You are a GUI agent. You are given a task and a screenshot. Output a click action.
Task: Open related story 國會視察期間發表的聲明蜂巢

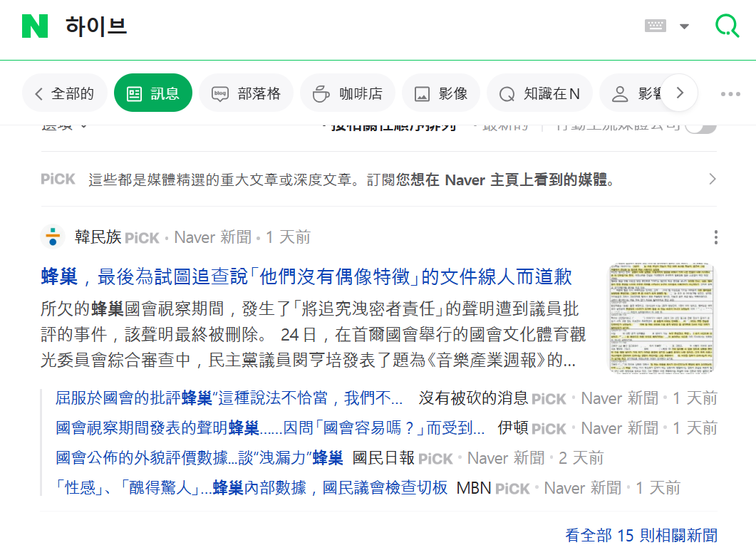pyautogui.click(x=271, y=428)
